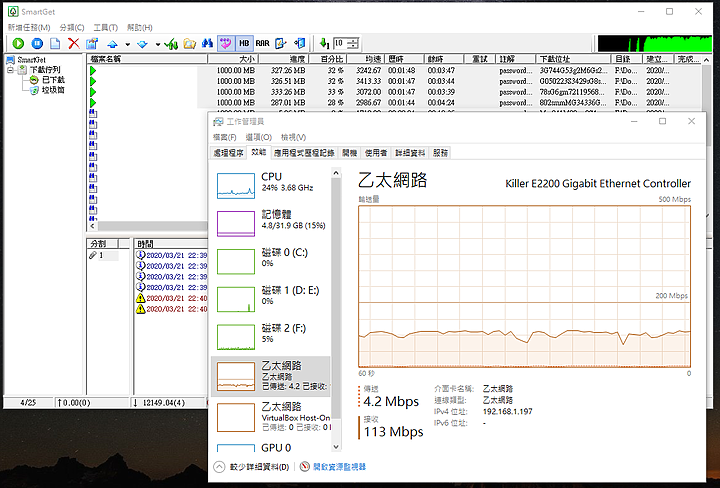Switch to the 處理程序 tab
Image resolution: width=720 pixels, height=488 pixels.
(228, 153)
